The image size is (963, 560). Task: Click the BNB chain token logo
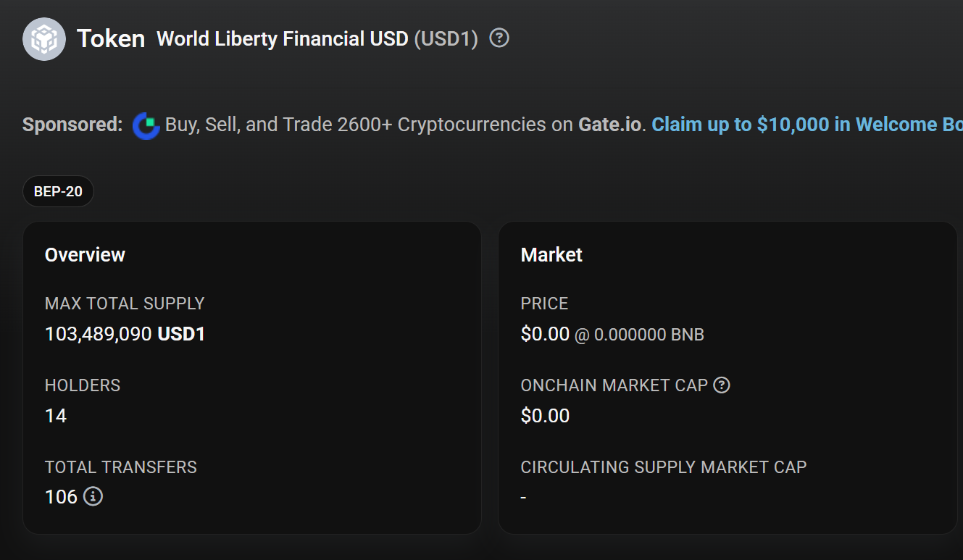[44, 38]
